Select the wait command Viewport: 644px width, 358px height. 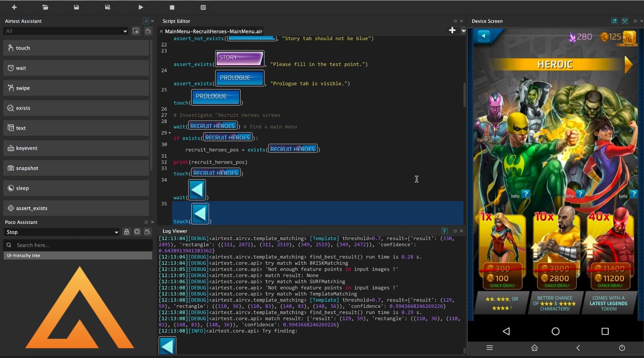pyautogui.click(x=76, y=68)
